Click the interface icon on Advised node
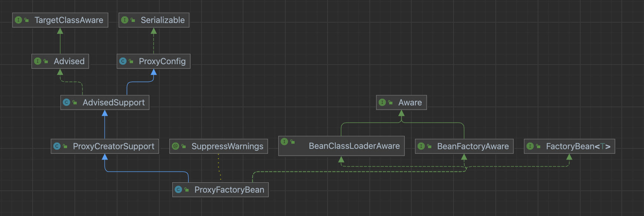Screen dimensions: 644x216 38,61
